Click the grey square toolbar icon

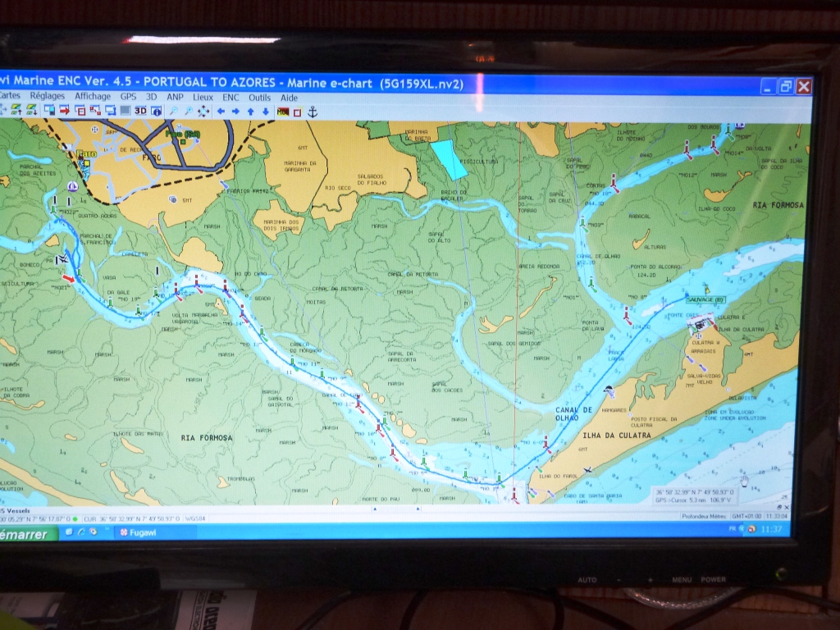126,111
